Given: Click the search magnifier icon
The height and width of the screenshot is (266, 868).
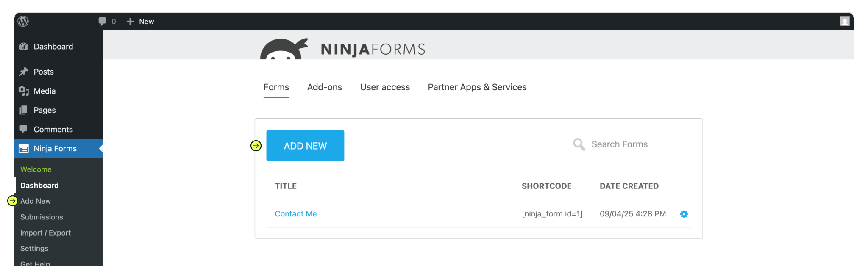Looking at the screenshot, I should 579,144.
